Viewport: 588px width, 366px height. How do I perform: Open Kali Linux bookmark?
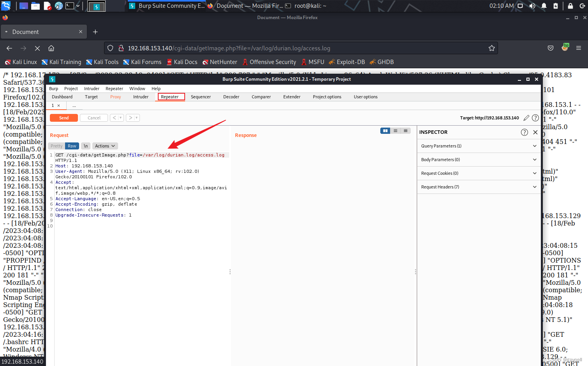[x=21, y=62]
